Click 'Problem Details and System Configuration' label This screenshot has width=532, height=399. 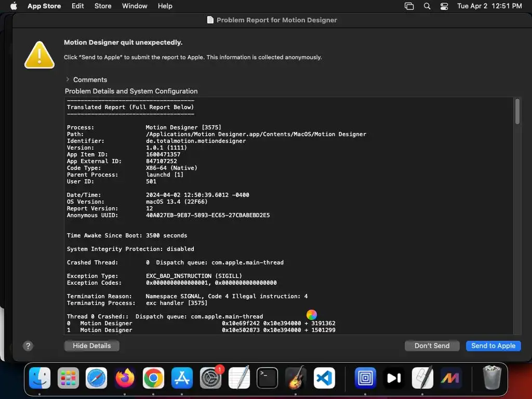click(131, 91)
